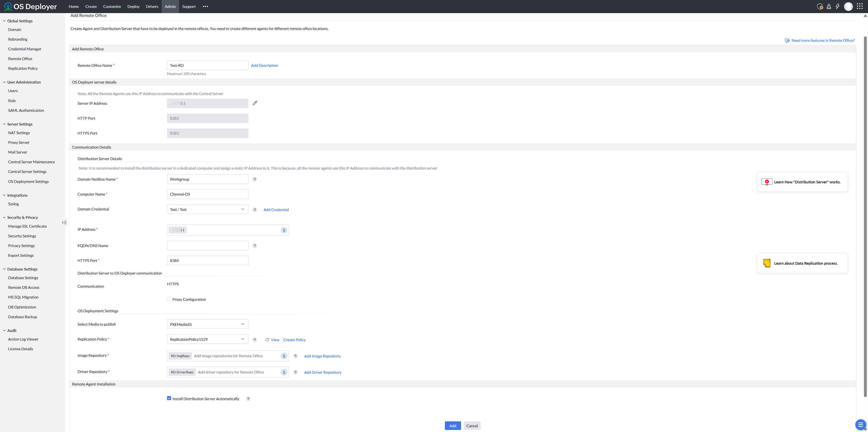This screenshot has width=868, height=432.
Task: Click the help icon beside Domain NetBios Name
Action: (255, 179)
